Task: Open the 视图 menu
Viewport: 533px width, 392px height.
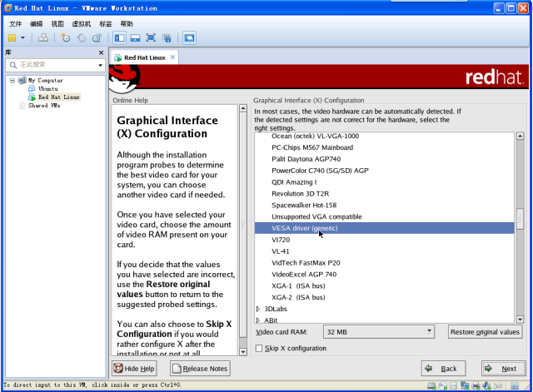Action: pos(57,24)
